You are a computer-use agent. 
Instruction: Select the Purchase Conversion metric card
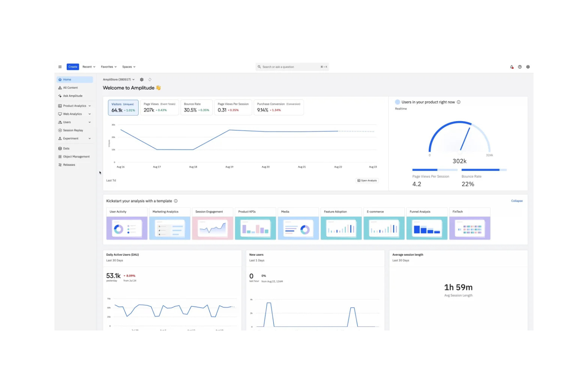(279, 108)
